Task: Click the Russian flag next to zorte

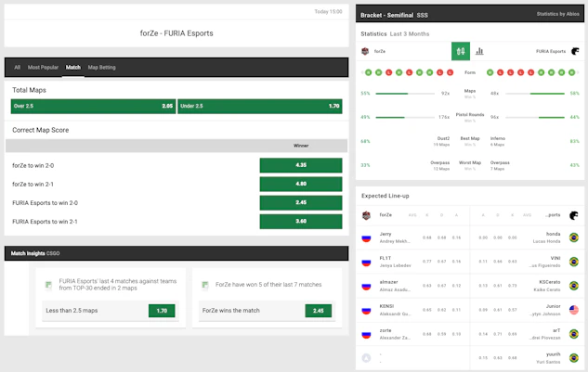Action: click(366, 334)
